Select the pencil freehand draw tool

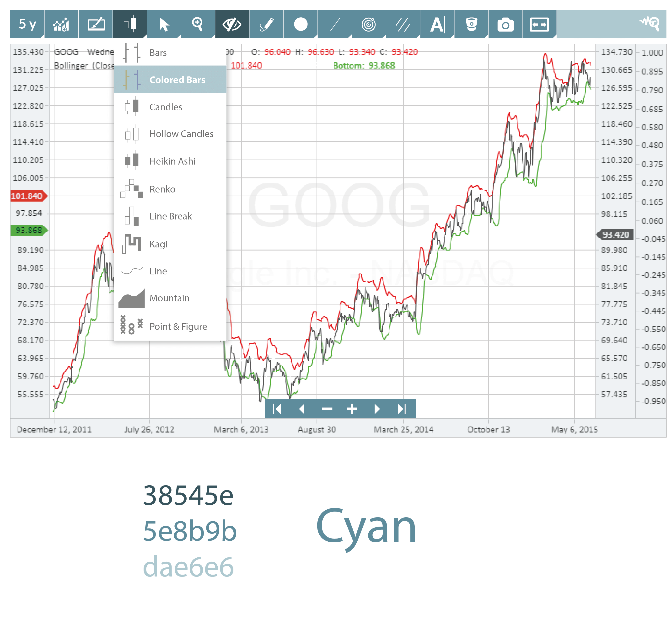pyautogui.click(x=266, y=24)
